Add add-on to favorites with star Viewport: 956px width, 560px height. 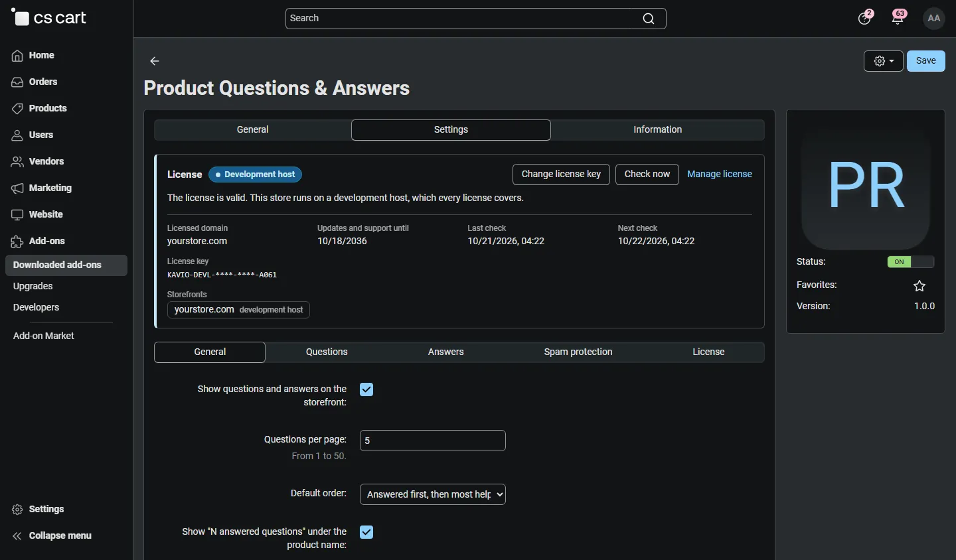919,286
